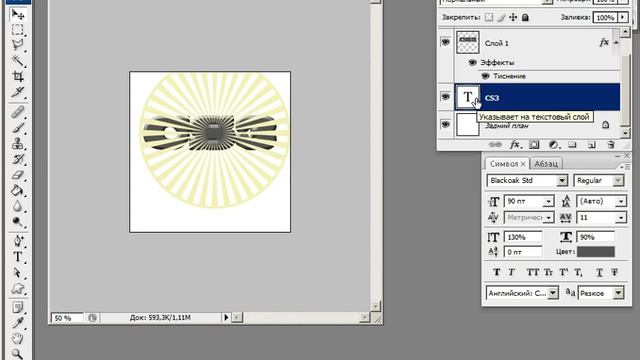The width and height of the screenshot is (640, 360).
Task: Collapse effects of Слой 1
Action: (x=616, y=42)
